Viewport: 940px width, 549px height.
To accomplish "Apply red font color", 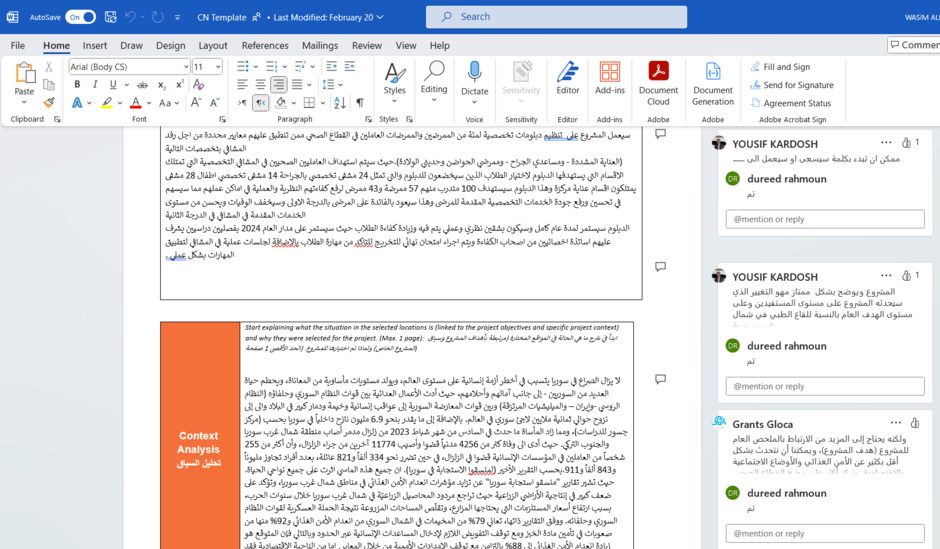I will [136, 103].
